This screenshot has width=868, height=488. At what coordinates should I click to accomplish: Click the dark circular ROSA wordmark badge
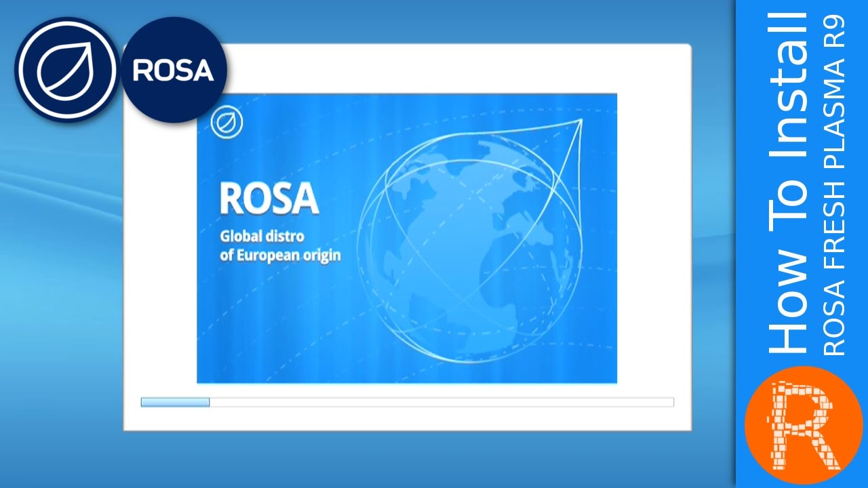click(173, 70)
